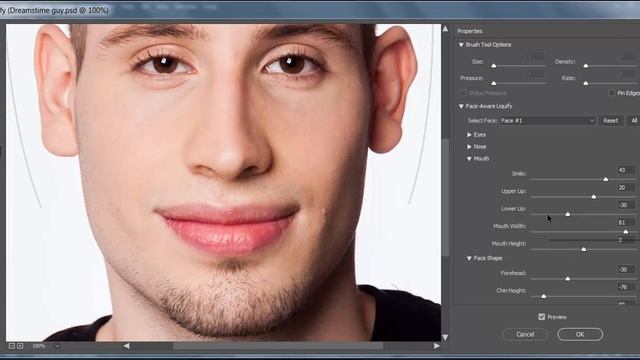Click the brush Size value field
The height and width of the screenshot is (360, 640).
(x=536, y=56)
